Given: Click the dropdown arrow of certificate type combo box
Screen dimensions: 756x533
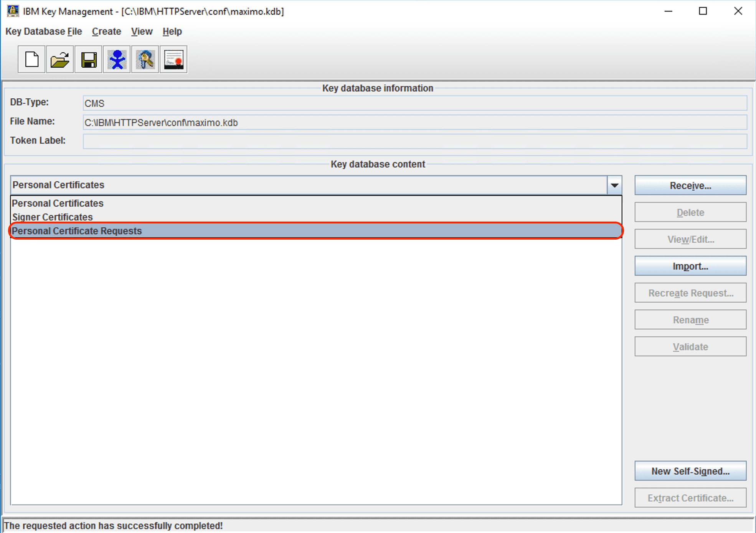Looking at the screenshot, I should [x=614, y=185].
